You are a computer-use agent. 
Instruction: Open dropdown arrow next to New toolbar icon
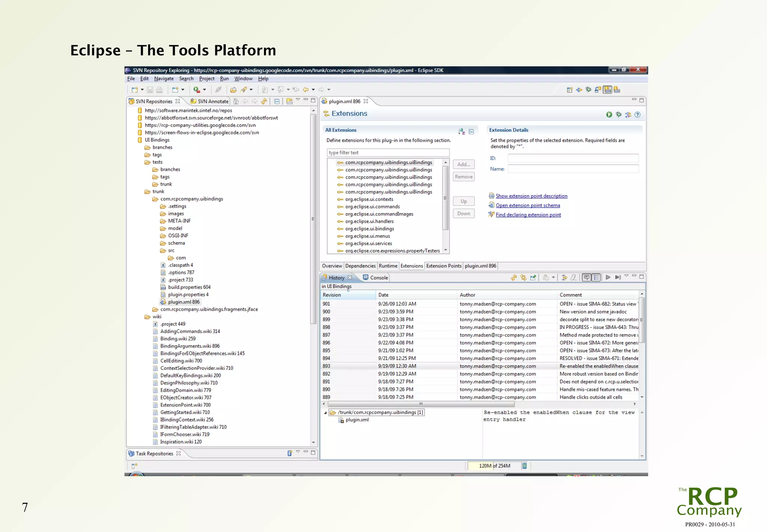tap(142, 89)
